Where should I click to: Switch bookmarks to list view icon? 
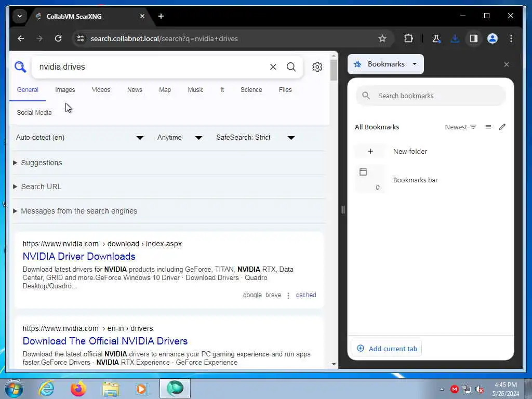[488, 127]
